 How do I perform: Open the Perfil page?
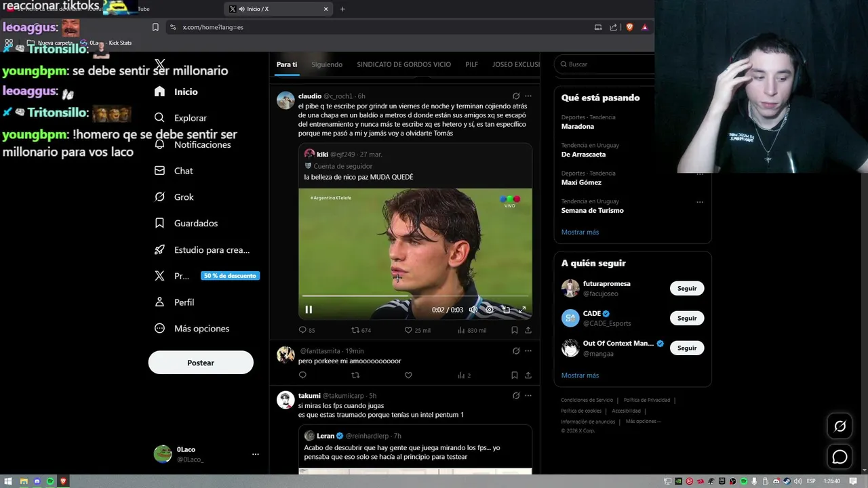pos(174,302)
